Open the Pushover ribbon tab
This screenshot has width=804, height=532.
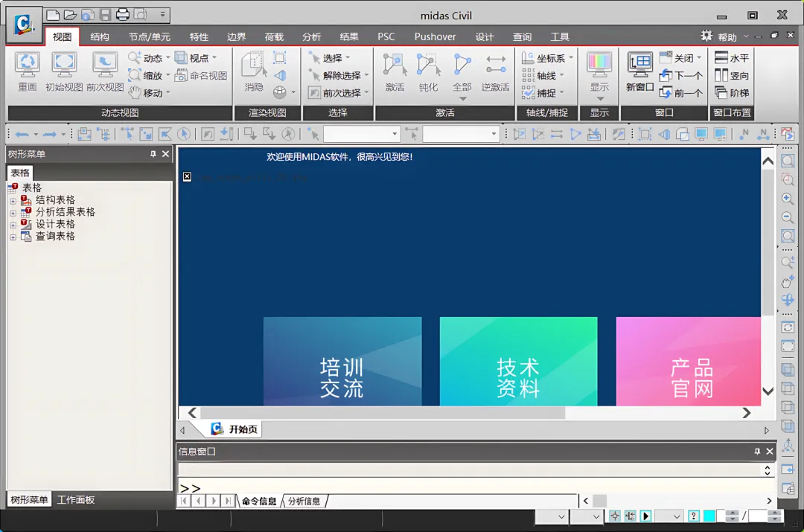pyautogui.click(x=435, y=37)
